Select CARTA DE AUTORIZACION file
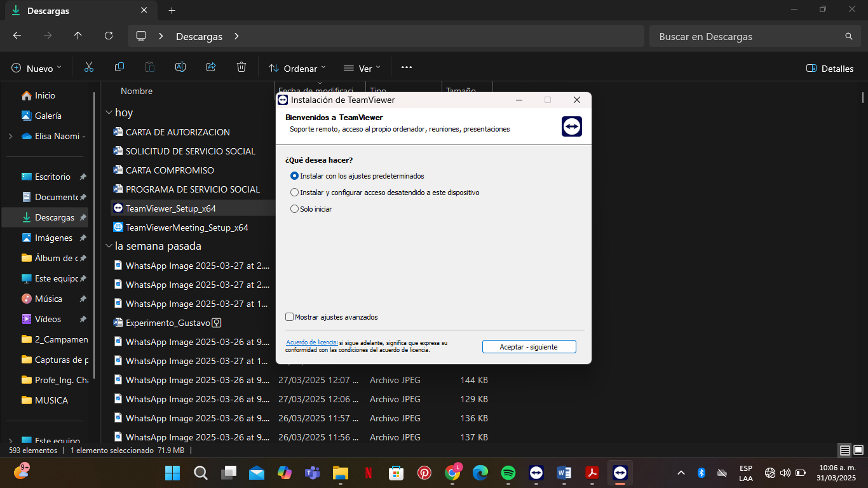The width and height of the screenshot is (868, 488). pos(178,132)
